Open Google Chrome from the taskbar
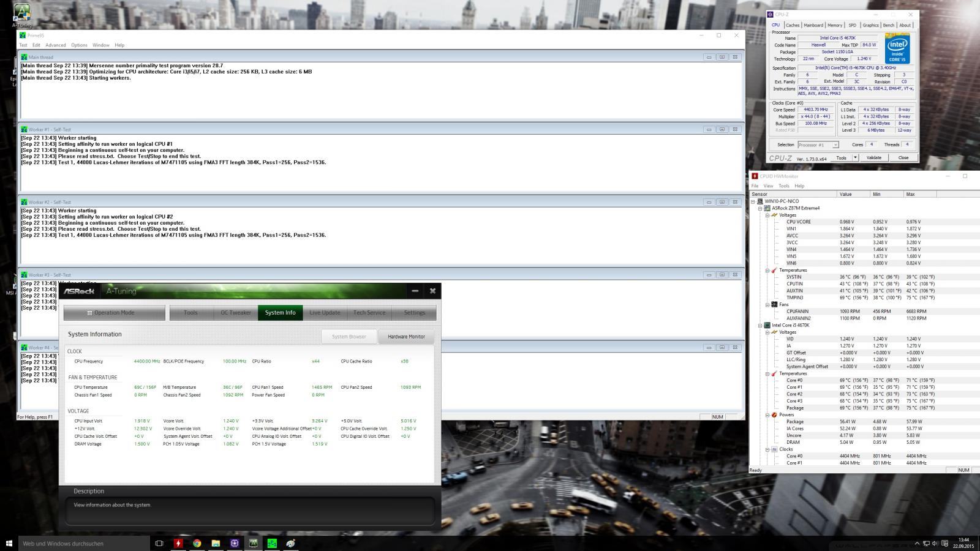Viewport: 980px width, 551px height. coord(197,543)
